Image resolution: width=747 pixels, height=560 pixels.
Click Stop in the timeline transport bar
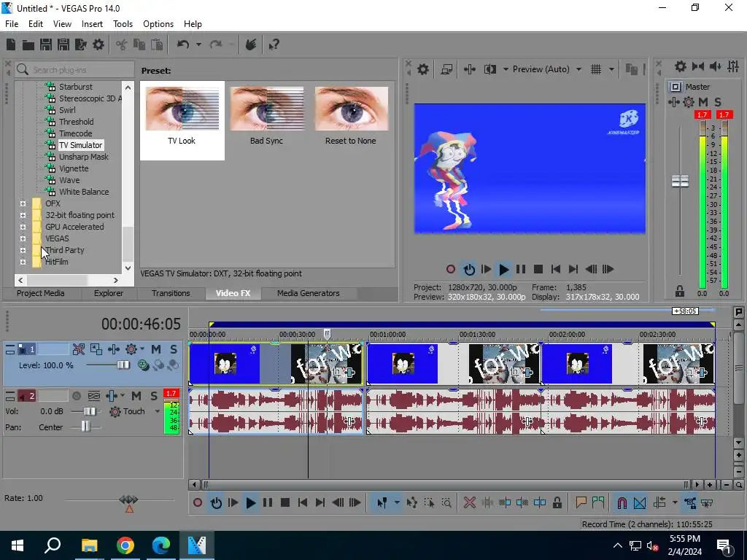[285, 503]
